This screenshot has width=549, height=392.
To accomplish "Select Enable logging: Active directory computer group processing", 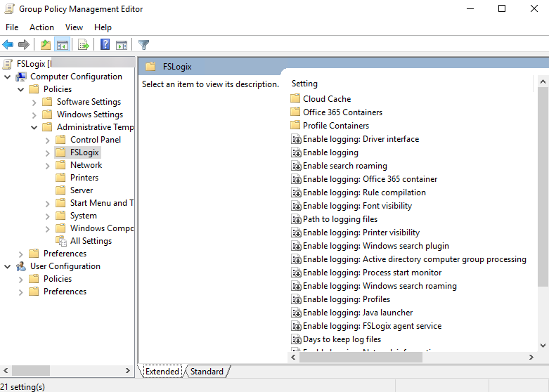I will (x=415, y=259).
